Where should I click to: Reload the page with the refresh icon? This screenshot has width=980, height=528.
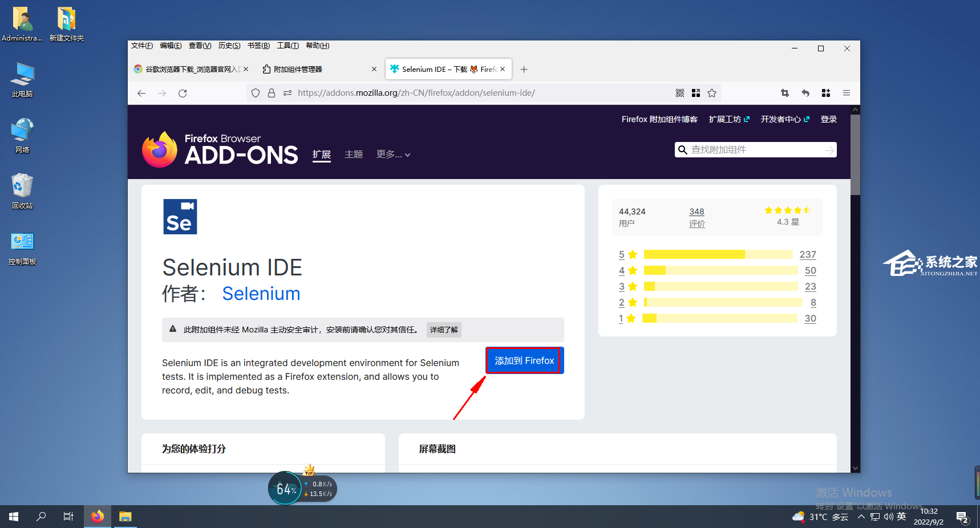[183, 94]
